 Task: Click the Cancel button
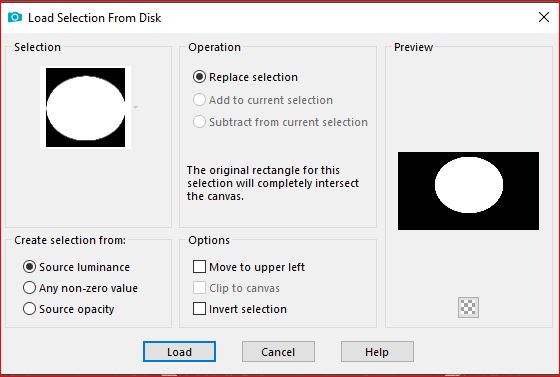(x=278, y=352)
